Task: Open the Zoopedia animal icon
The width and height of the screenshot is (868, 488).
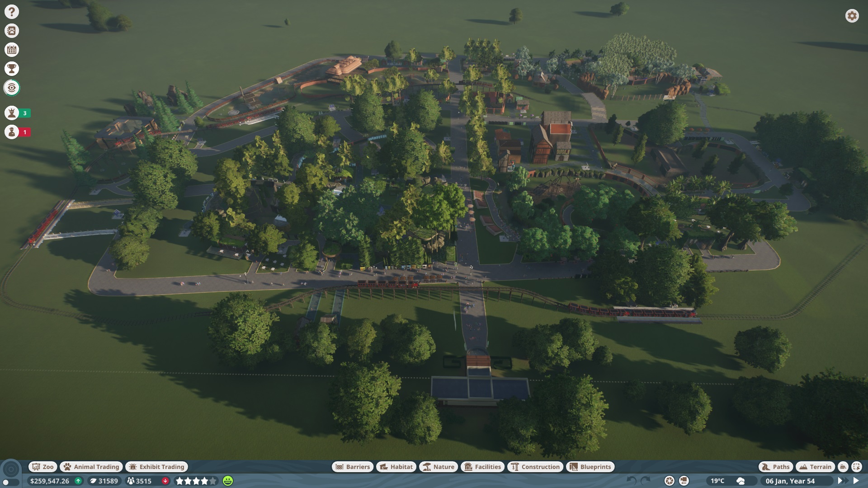Action: 12,31
